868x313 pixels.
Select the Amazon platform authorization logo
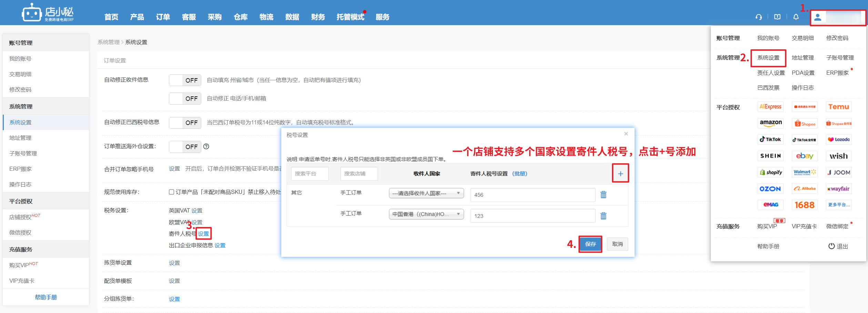770,123
